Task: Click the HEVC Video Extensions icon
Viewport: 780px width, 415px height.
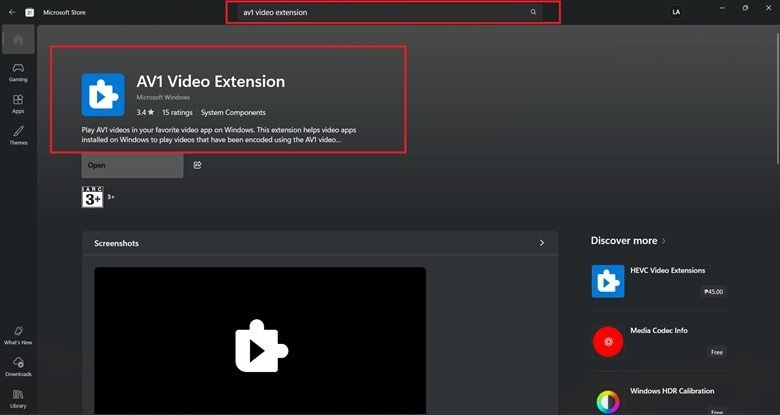Action: pyautogui.click(x=608, y=281)
